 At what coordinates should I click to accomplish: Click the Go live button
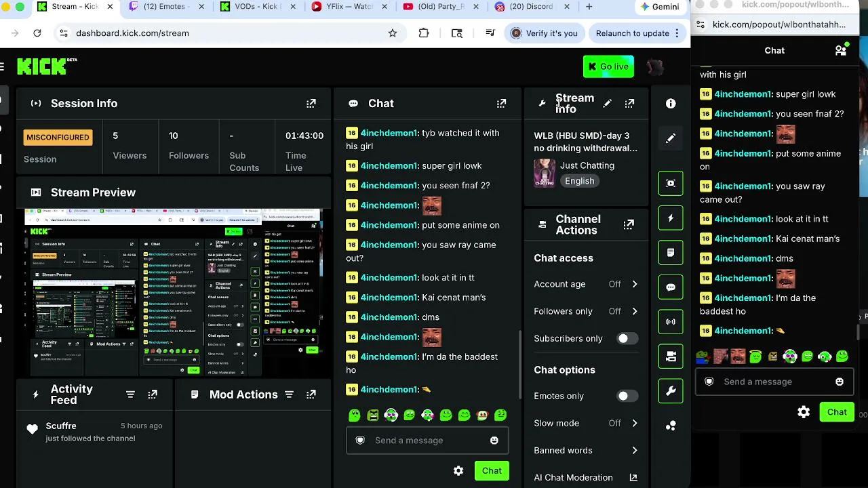[x=608, y=66]
